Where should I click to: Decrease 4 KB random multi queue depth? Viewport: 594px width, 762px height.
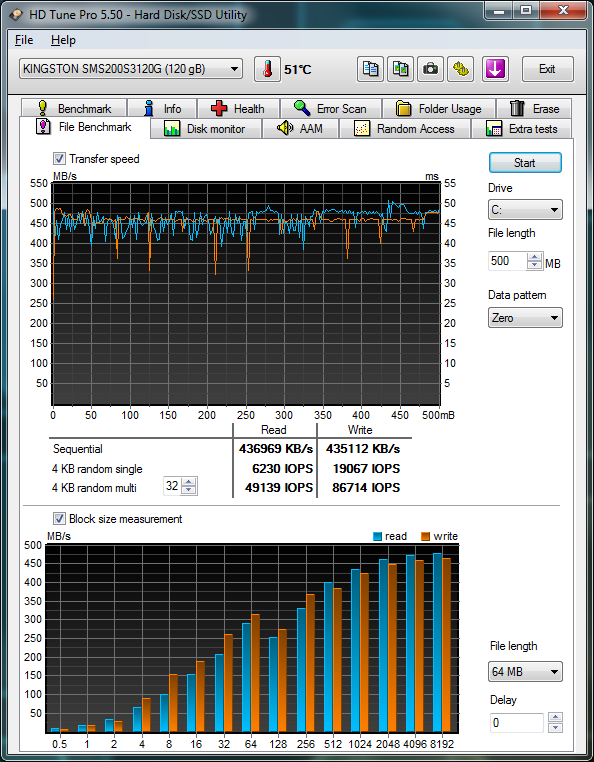coord(188,490)
